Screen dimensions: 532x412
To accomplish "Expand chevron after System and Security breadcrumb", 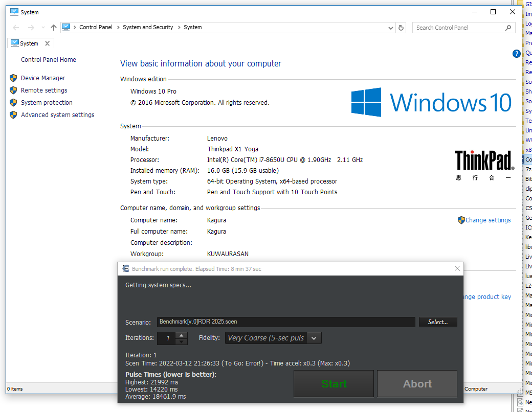I will (179, 28).
